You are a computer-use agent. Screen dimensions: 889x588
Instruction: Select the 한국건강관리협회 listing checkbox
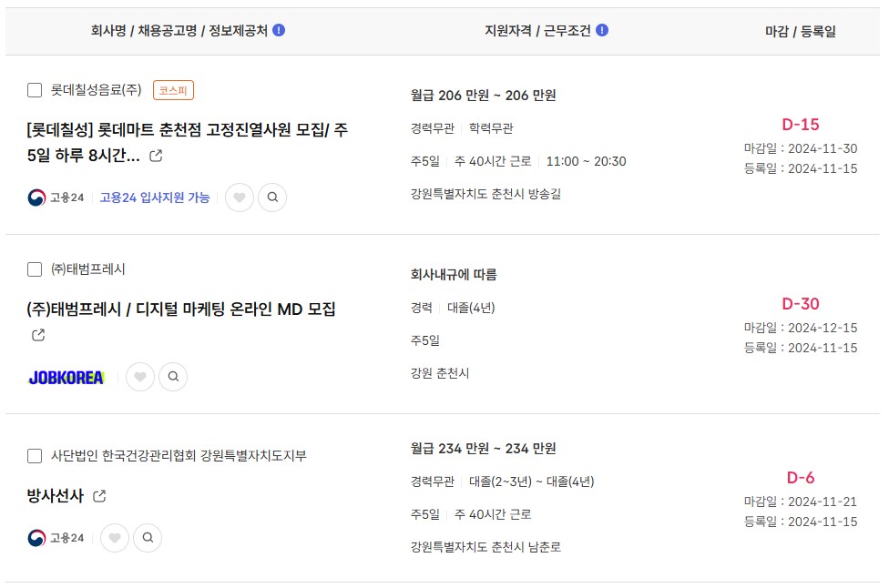(35, 456)
